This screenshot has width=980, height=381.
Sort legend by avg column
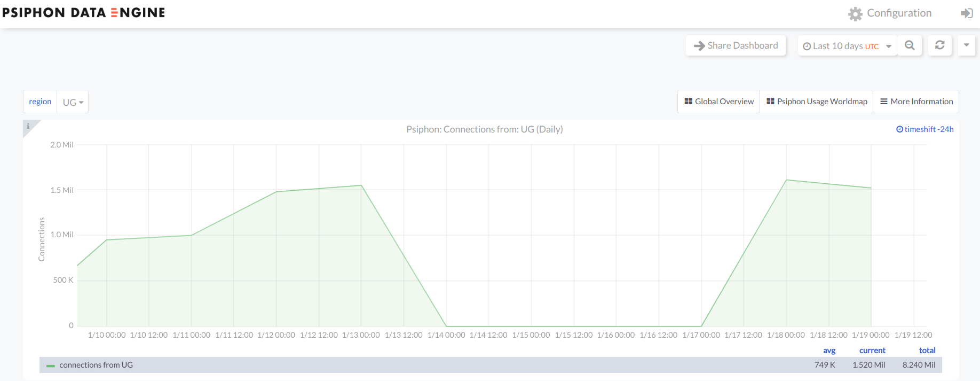(x=829, y=351)
